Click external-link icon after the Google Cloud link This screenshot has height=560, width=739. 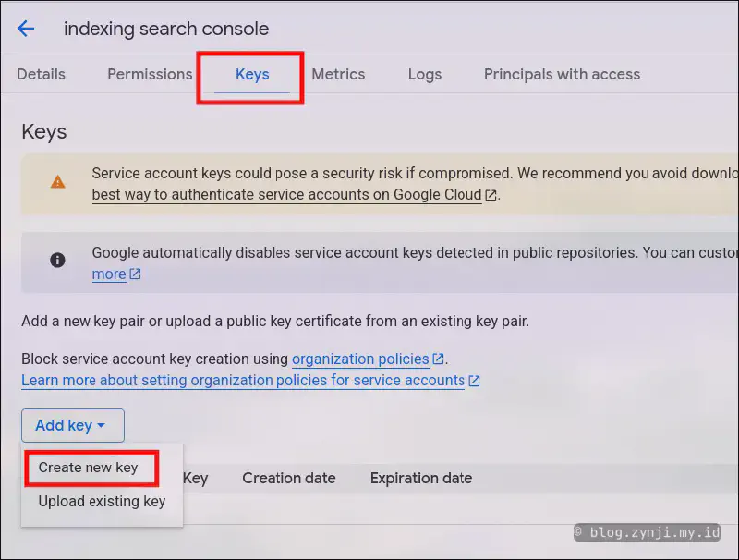coord(491,195)
